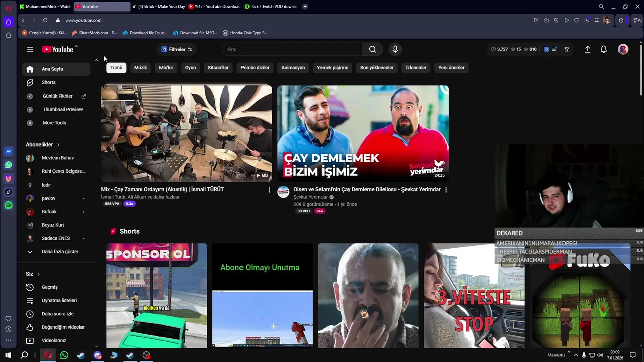Open three-dot menu for the Çay Zamanı Mix
Image resolution: width=644 pixels, height=362 pixels.
(269, 190)
